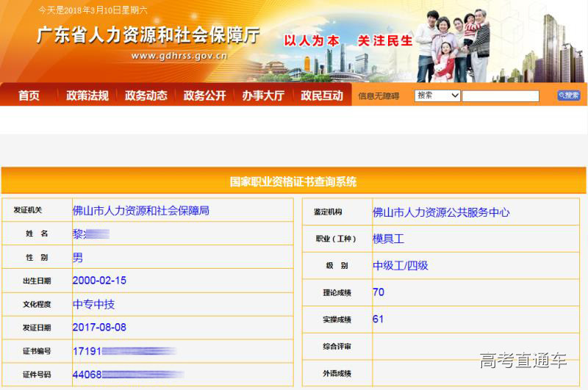
Task: Select the 政务动态 navigation item
Action: [x=146, y=95]
